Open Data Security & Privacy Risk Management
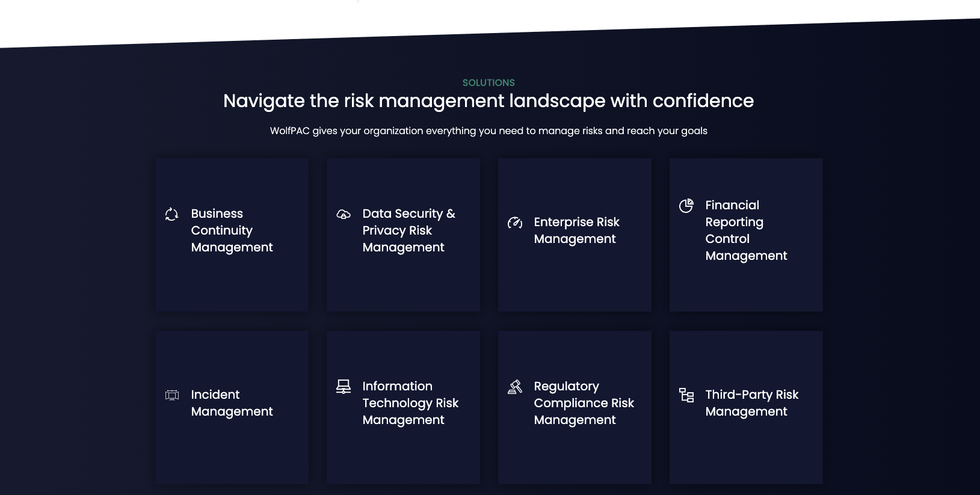This screenshot has height=495, width=980. click(x=409, y=230)
